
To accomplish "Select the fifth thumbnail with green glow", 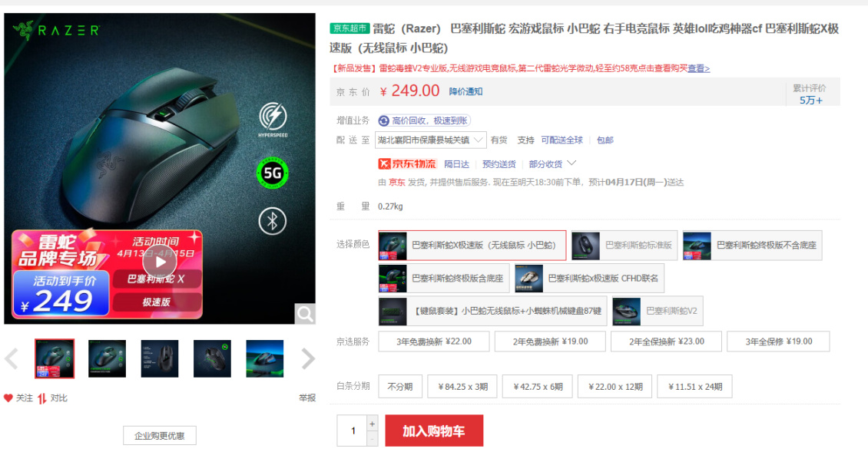I will click(x=264, y=358).
